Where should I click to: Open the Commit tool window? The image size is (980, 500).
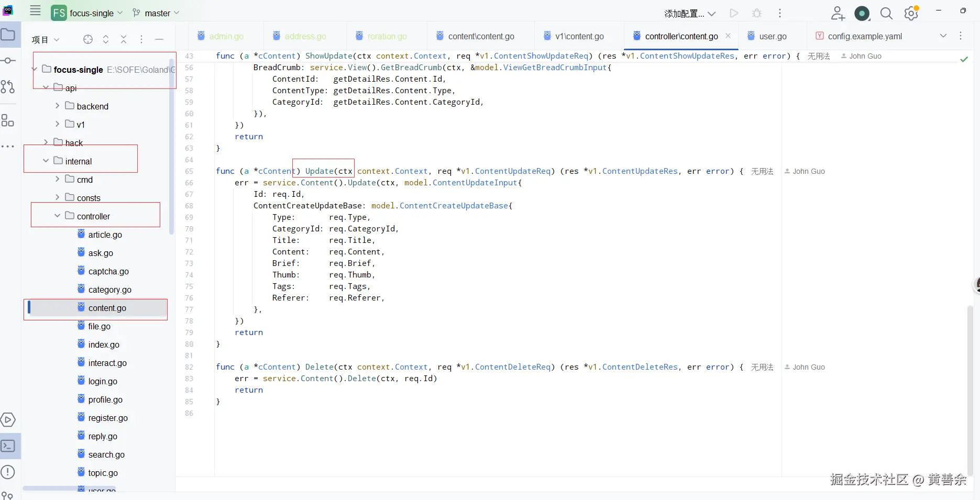[8, 61]
